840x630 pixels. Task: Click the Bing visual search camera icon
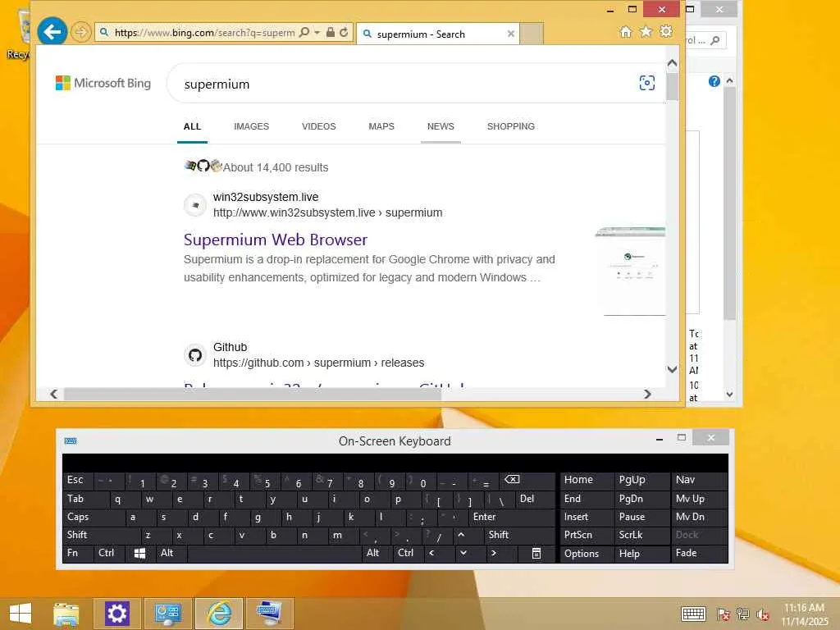pyautogui.click(x=647, y=83)
